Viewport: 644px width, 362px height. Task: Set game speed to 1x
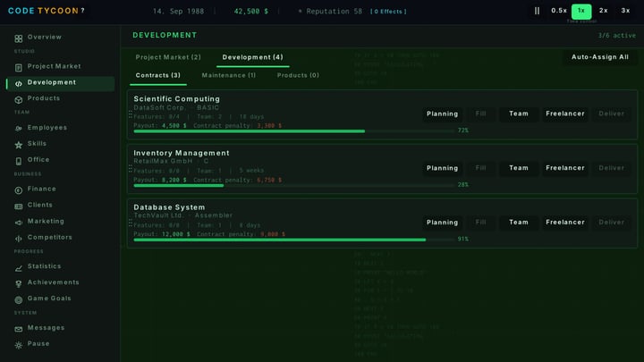click(581, 11)
